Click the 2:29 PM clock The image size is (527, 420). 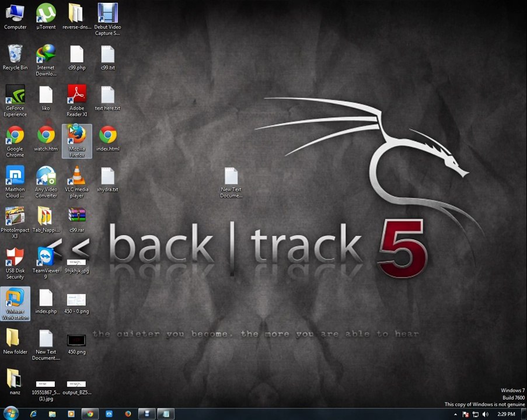pos(506,414)
